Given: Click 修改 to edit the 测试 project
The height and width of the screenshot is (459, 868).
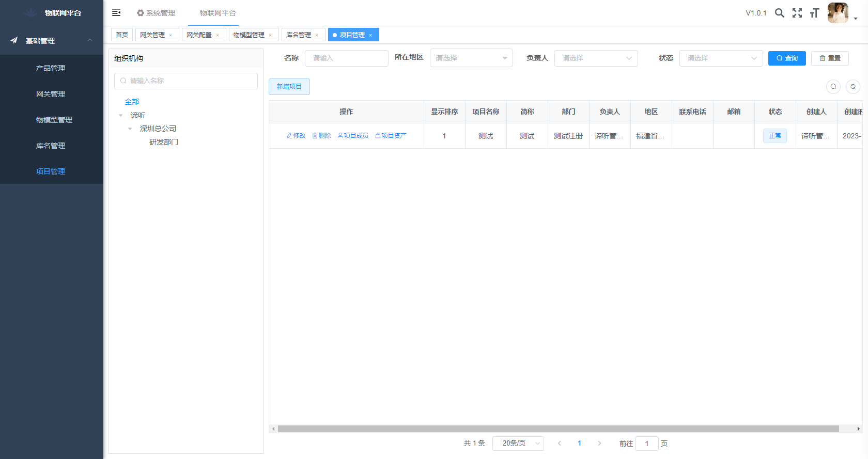Looking at the screenshot, I should pyautogui.click(x=296, y=136).
